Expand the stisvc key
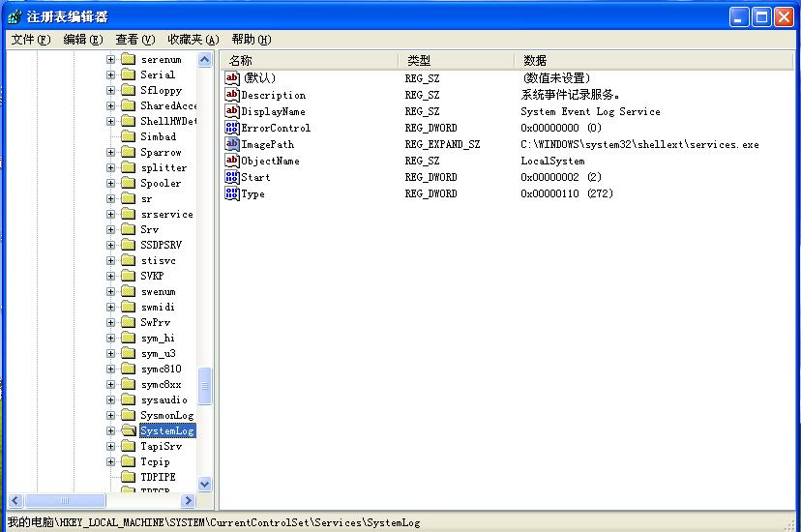The image size is (801, 532). click(x=110, y=260)
